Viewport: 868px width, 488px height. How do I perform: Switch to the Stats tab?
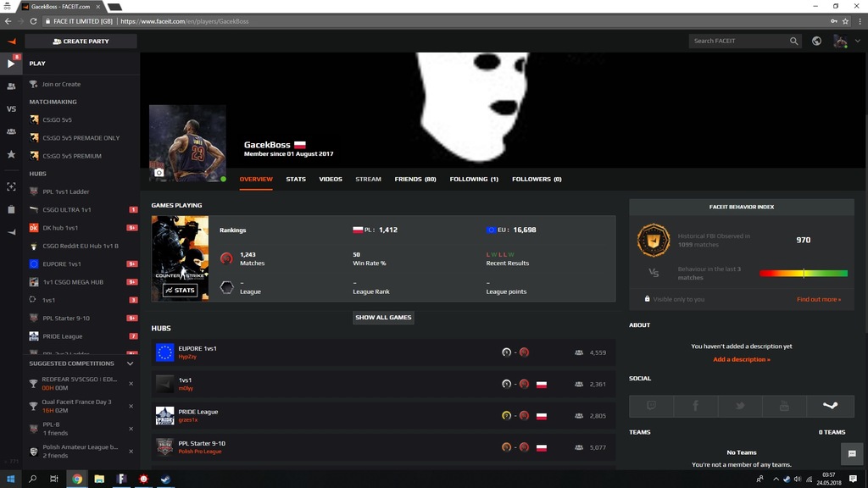296,180
